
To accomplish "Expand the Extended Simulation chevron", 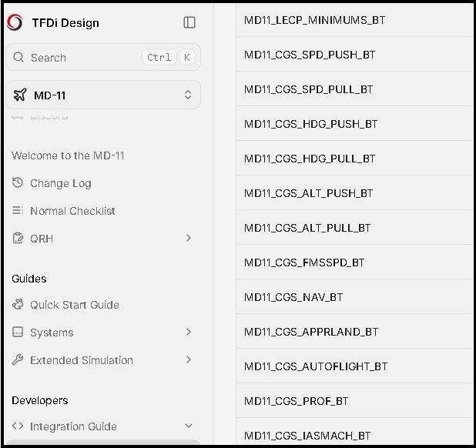I will pos(189,359).
